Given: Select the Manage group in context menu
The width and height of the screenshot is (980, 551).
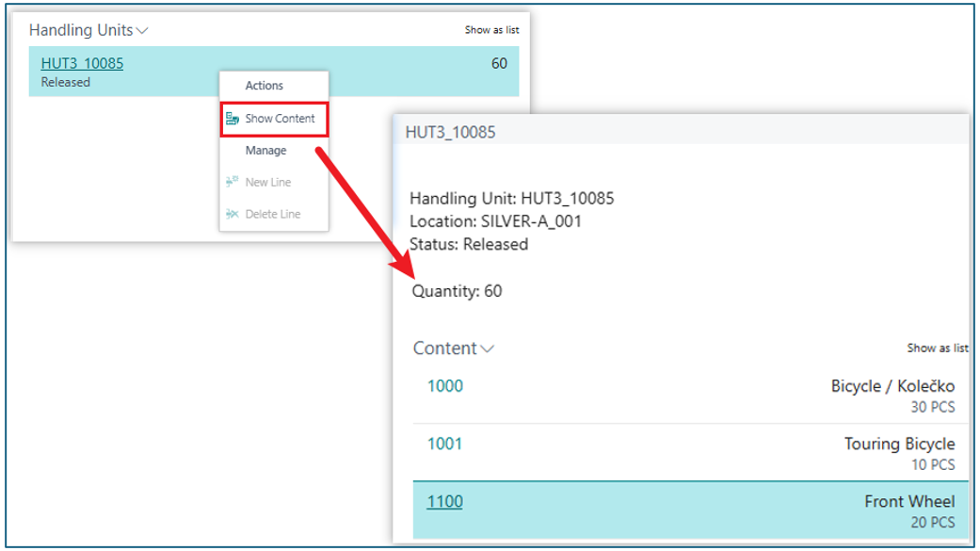Looking at the screenshot, I should click(x=265, y=151).
